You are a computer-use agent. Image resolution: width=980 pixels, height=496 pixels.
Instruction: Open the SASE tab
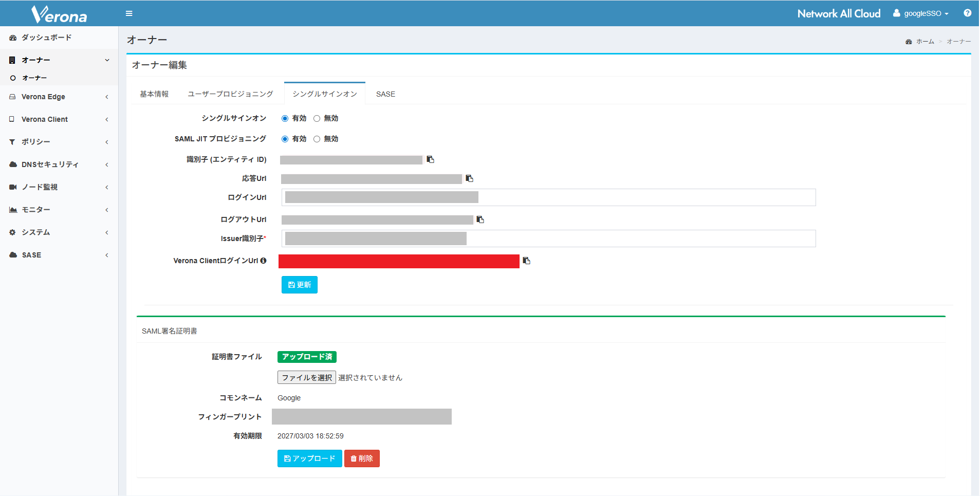pos(385,94)
